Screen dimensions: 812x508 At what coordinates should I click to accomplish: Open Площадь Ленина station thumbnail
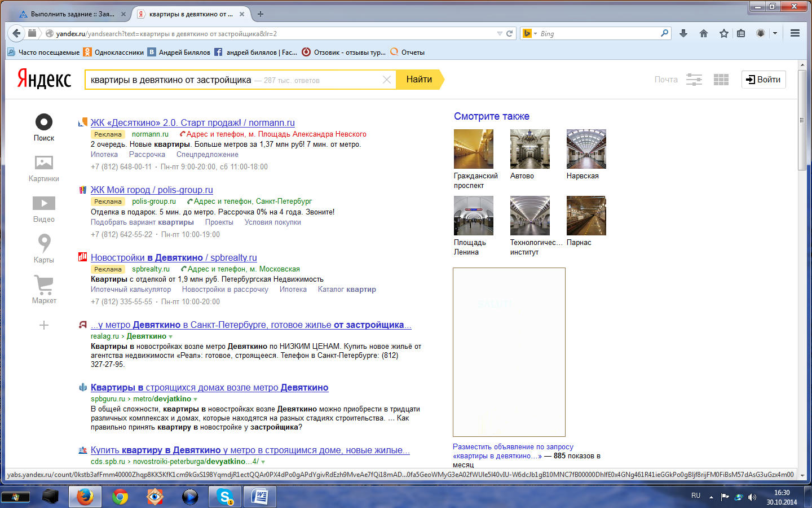[474, 216]
